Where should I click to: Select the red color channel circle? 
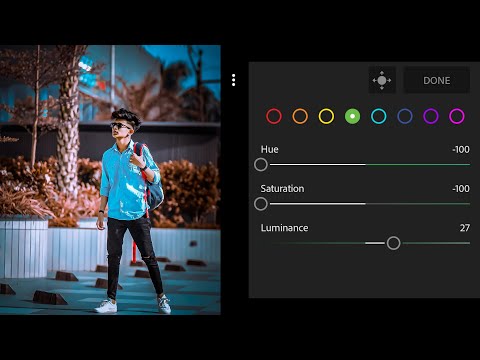coord(274,116)
